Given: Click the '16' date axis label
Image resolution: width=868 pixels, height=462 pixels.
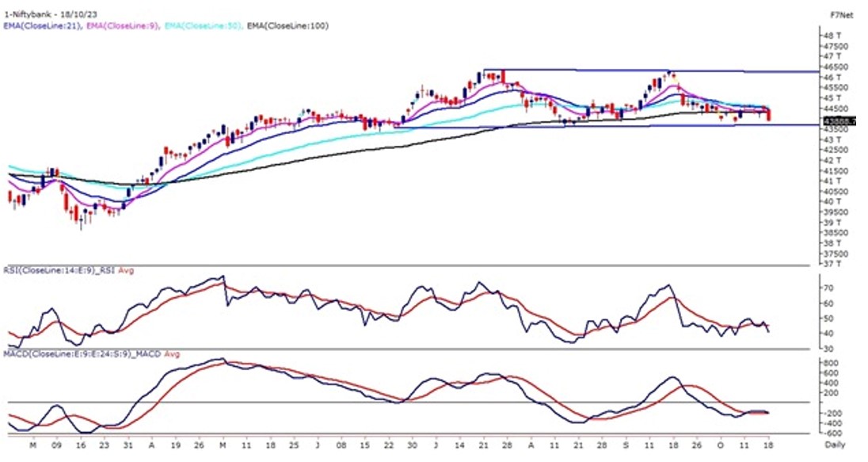Looking at the screenshot, I should click(80, 445).
